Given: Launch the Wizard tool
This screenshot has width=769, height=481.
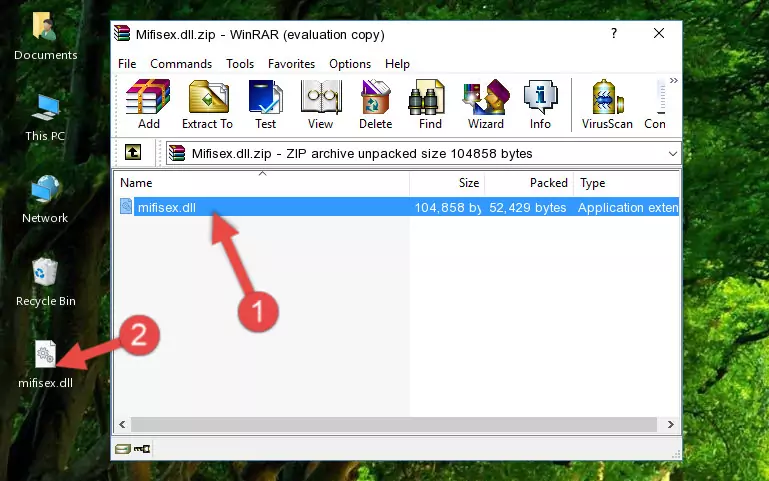Looking at the screenshot, I should (486, 104).
